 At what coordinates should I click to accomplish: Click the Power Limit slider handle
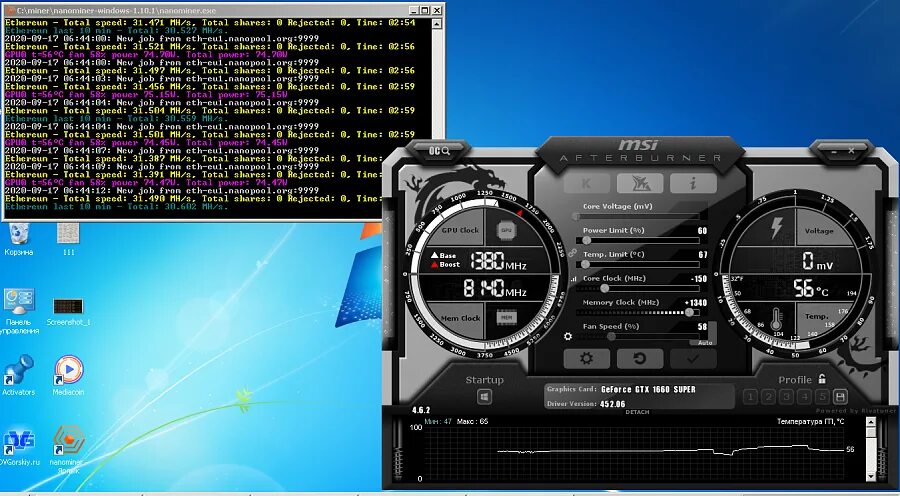coord(586,241)
